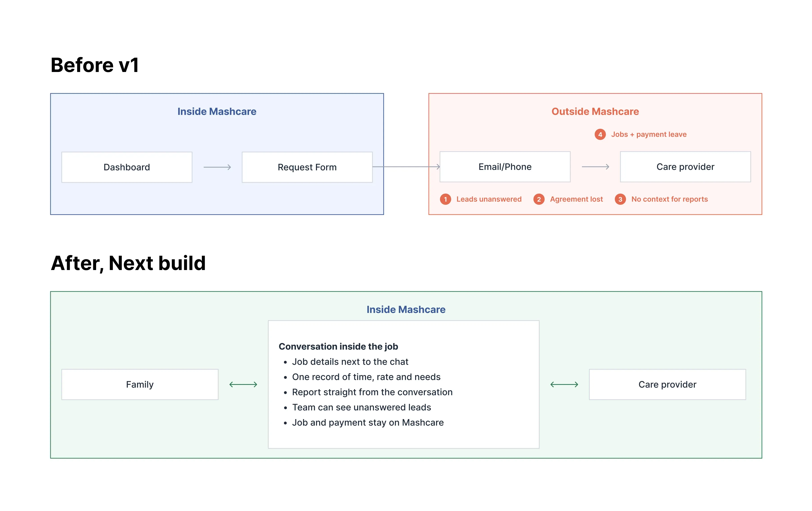Screen dimensions: 812x511
Task: Click 'Job and payment stay on Mashcare'
Action: tap(368, 422)
